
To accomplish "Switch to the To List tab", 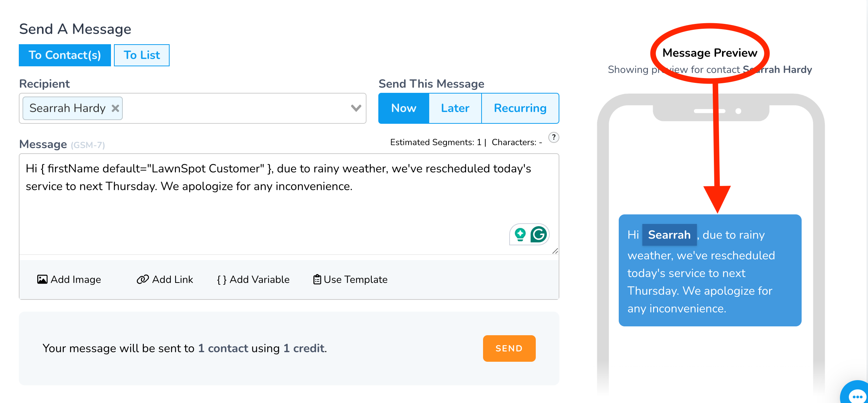I will (142, 55).
